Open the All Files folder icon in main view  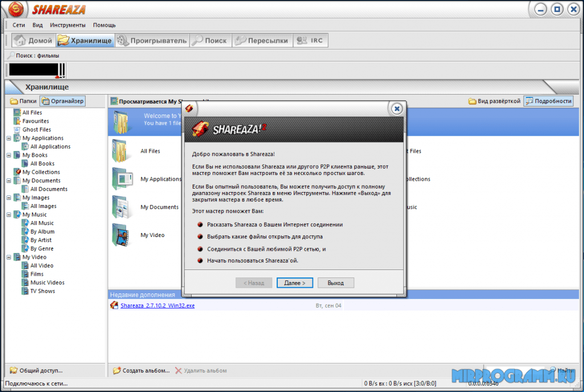[x=120, y=151]
